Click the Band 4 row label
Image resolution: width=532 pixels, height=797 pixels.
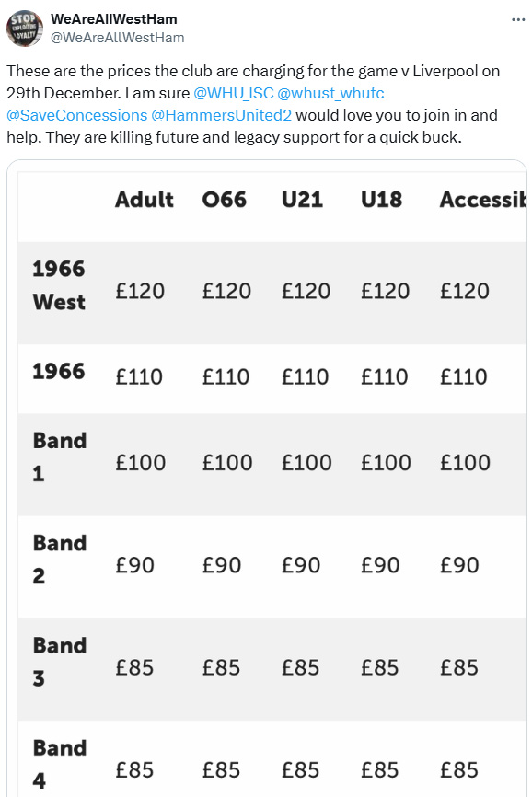(60, 765)
